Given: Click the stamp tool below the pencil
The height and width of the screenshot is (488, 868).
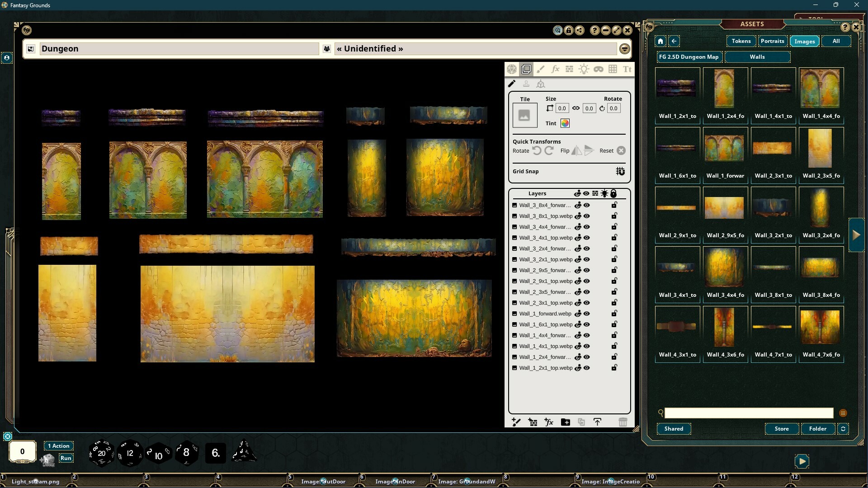Looking at the screenshot, I should (x=527, y=84).
